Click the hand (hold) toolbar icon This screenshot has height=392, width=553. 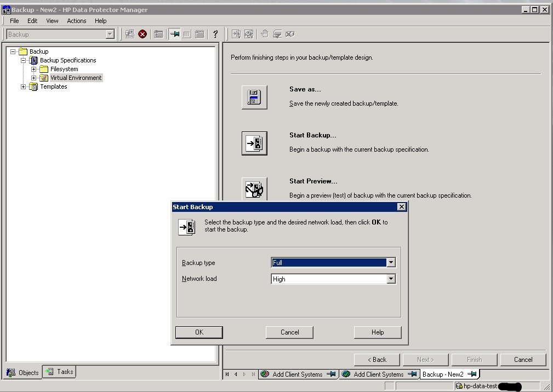coord(265,33)
